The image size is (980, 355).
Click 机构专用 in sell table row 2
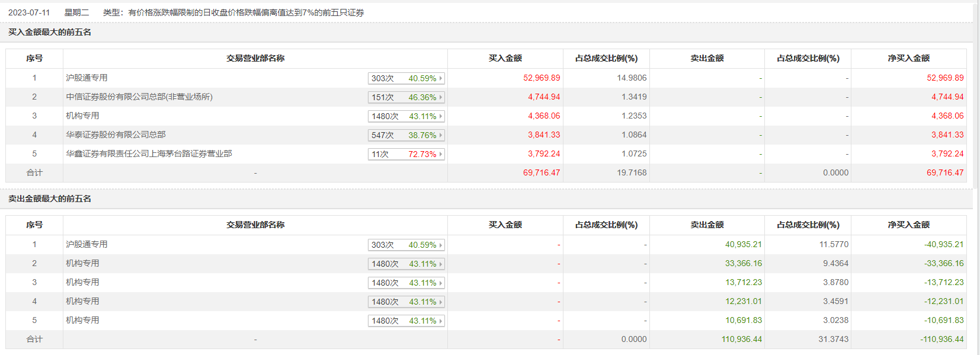click(82, 264)
